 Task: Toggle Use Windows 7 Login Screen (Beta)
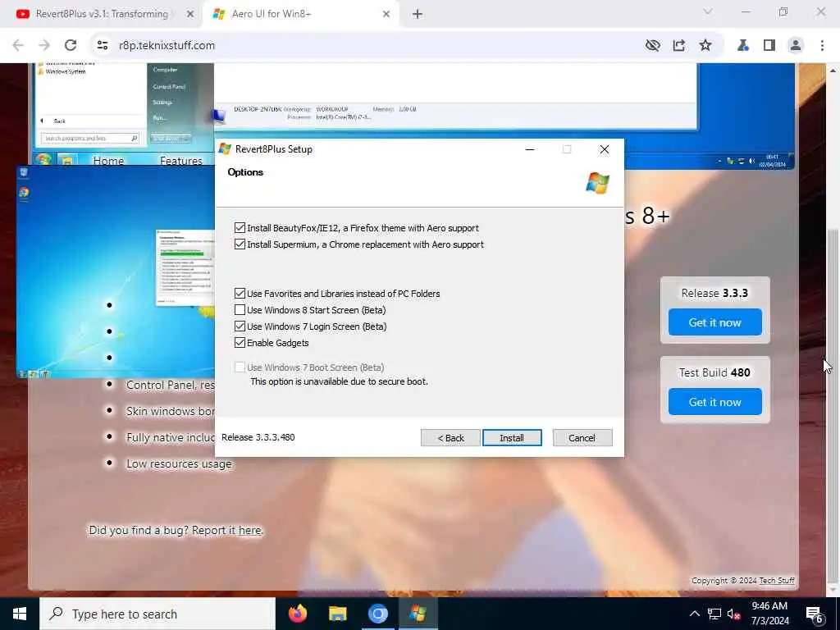[240, 326]
